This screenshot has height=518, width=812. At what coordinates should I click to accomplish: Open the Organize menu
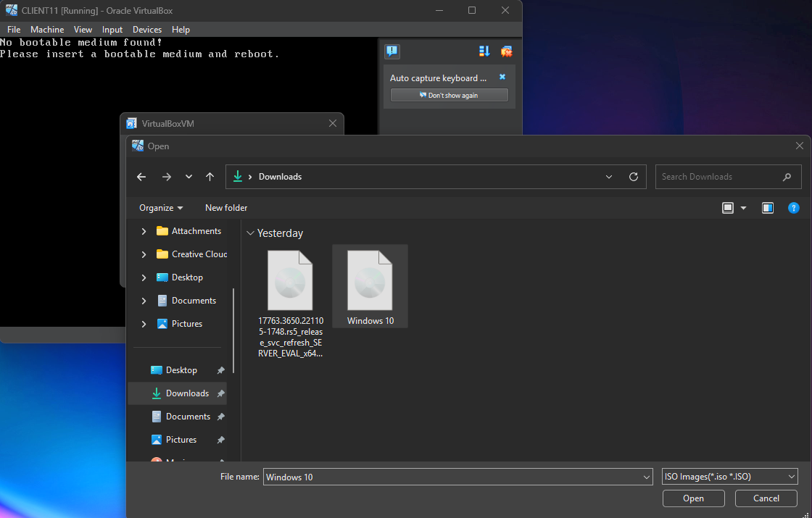pyautogui.click(x=160, y=207)
